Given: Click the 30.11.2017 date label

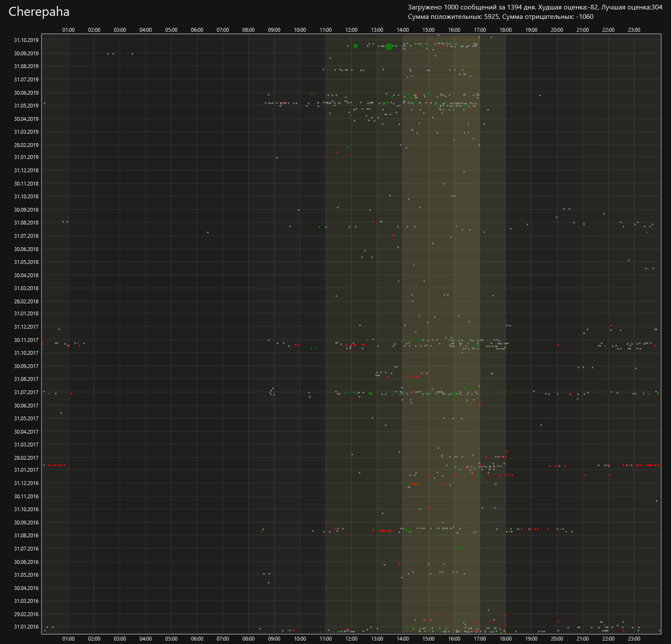Looking at the screenshot, I should tap(26, 340).
